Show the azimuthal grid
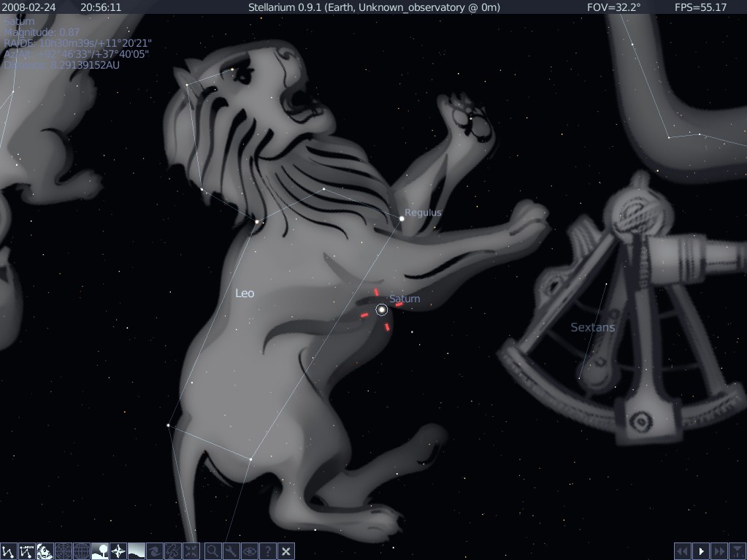 coord(64,551)
